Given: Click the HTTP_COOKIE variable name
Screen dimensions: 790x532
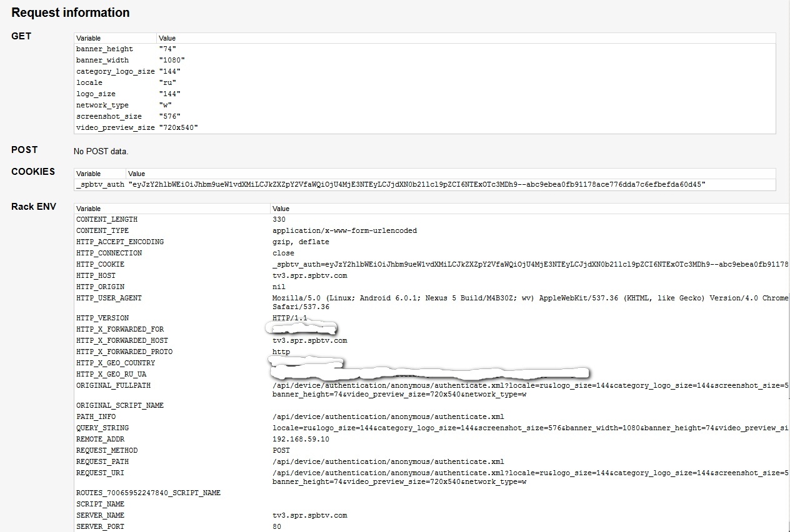Looking at the screenshot, I should pyautogui.click(x=100, y=264).
